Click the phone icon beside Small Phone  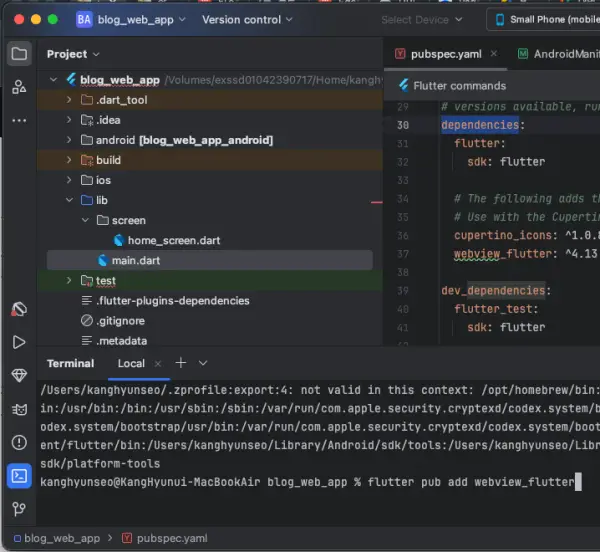pyautogui.click(x=500, y=20)
